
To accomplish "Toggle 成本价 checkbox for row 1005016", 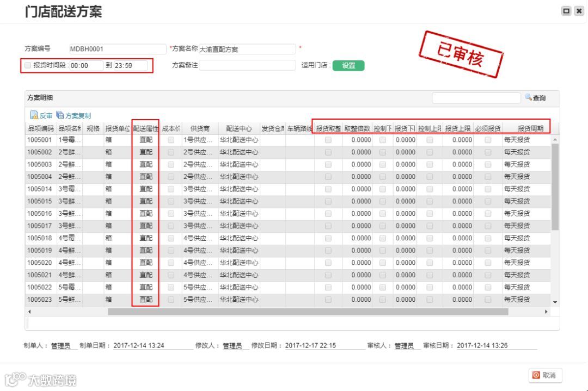I will click(171, 214).
